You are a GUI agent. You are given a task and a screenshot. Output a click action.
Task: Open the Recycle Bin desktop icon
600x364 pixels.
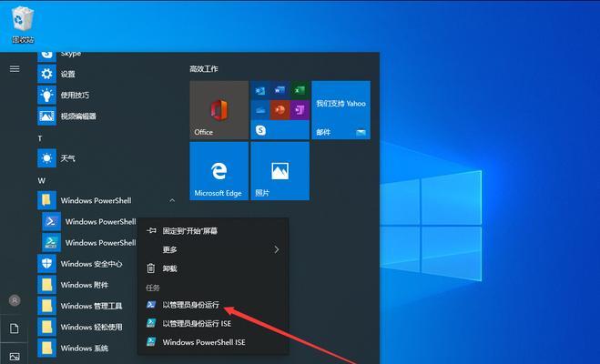(x=23, y=23)
